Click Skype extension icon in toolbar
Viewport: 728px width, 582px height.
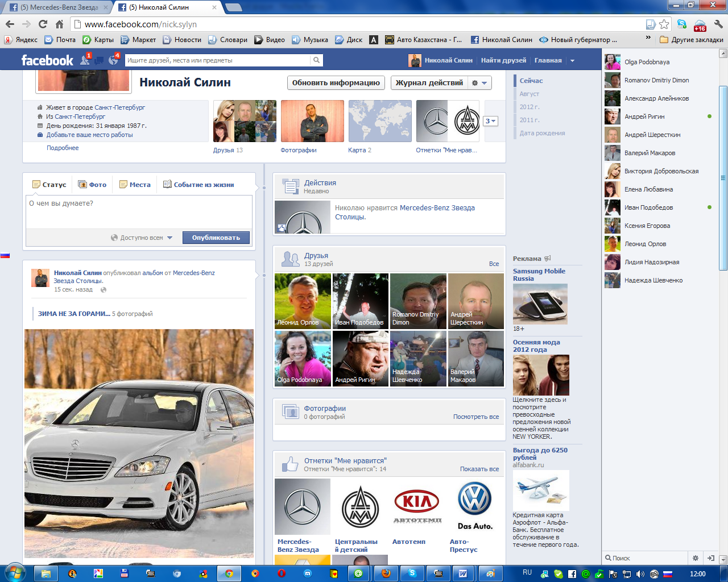[x=681, y=24]
